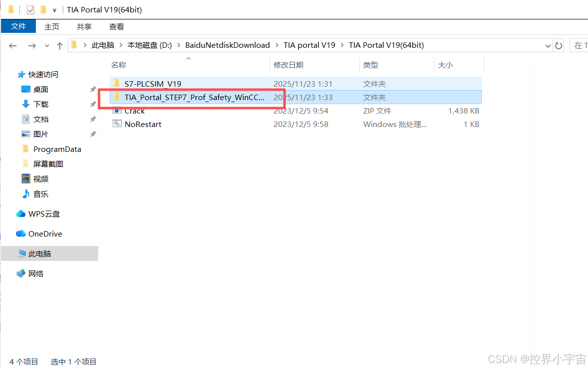Click the 1,438 KB size cell
Screen dimensions: 588x369
(463, 111)
